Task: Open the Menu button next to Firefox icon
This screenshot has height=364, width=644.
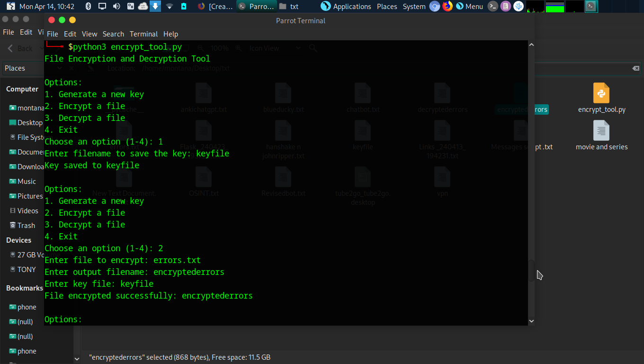Action: [x=469, y=7]
